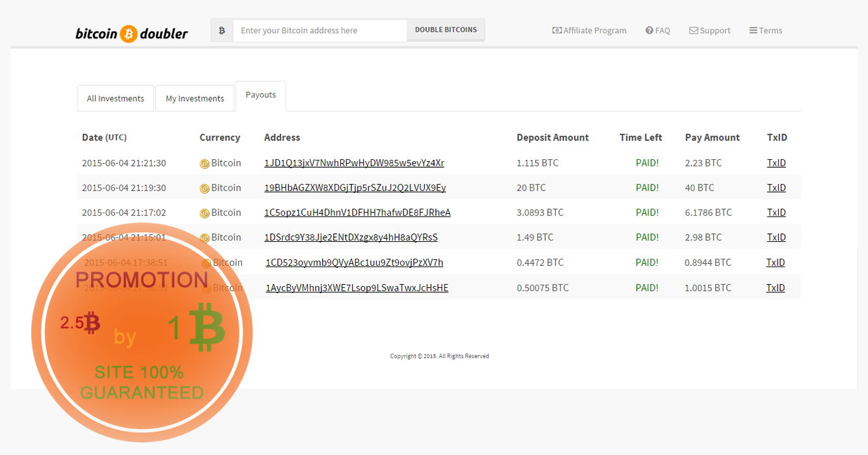Click the 20 BTC deposit amount

[x=531, y=188]
